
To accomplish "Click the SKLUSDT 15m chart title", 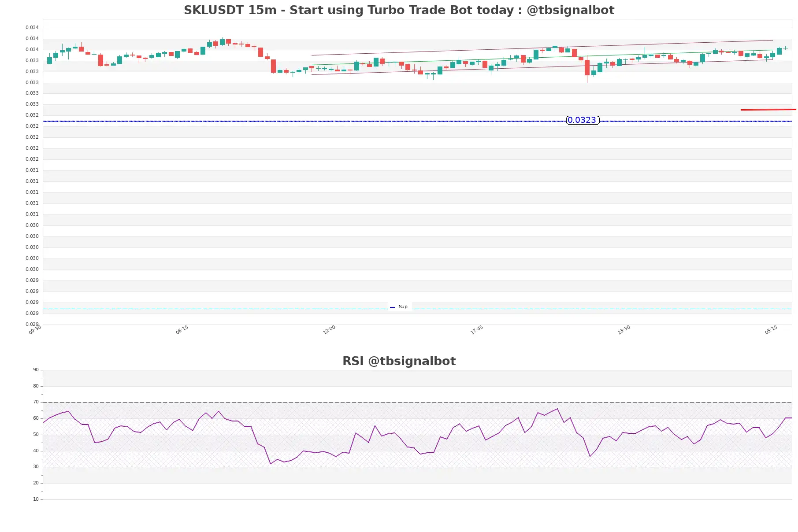I will (399, 10).
